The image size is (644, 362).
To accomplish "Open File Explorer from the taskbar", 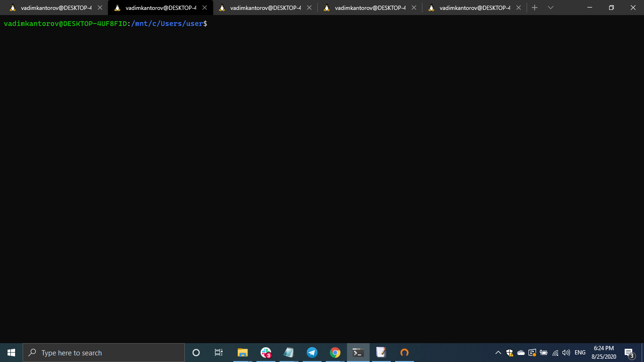I will point(242,353).
